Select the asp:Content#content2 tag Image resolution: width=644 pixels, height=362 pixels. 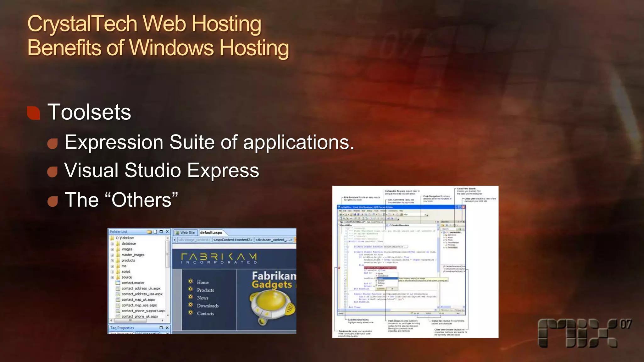233,240
